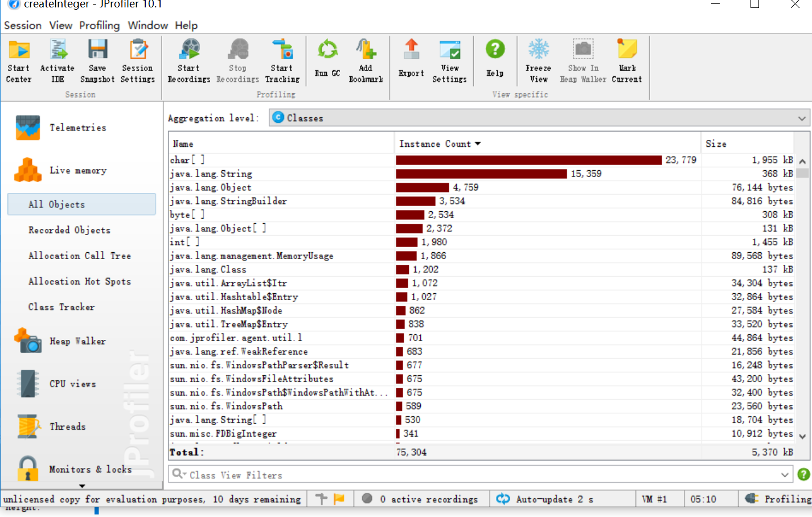Select the byte[ ] row
Viewport: 812px width, 517px height.
[482, 215]
